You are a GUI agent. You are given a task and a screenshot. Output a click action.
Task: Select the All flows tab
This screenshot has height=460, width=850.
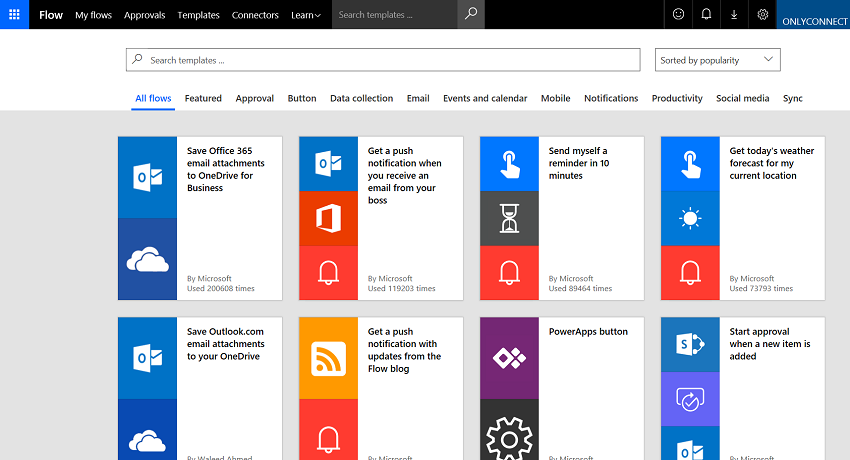[153, 98]
